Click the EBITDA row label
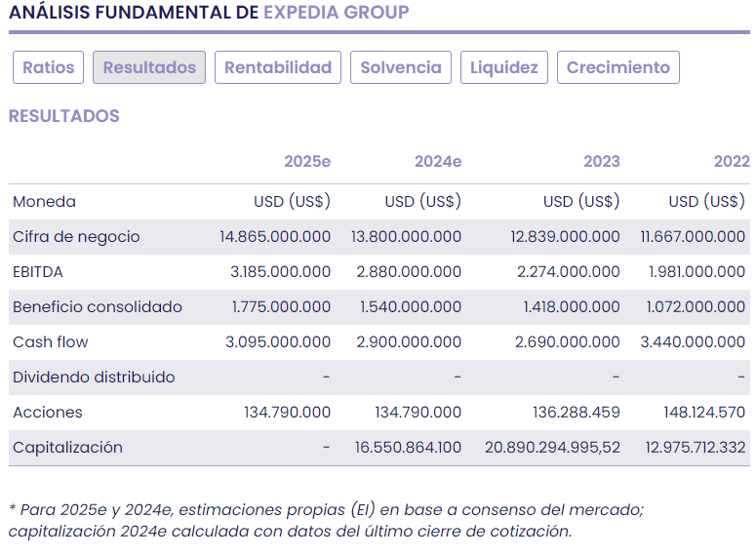 (x=38, y=272)
